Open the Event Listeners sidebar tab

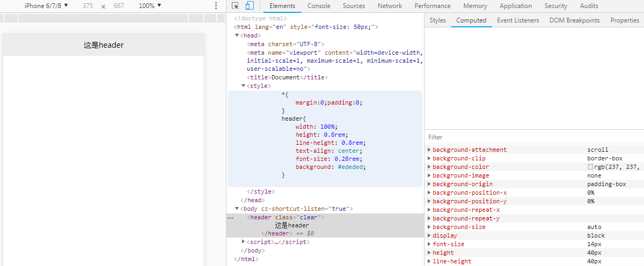pyautogui.click(x=518, y=20)
